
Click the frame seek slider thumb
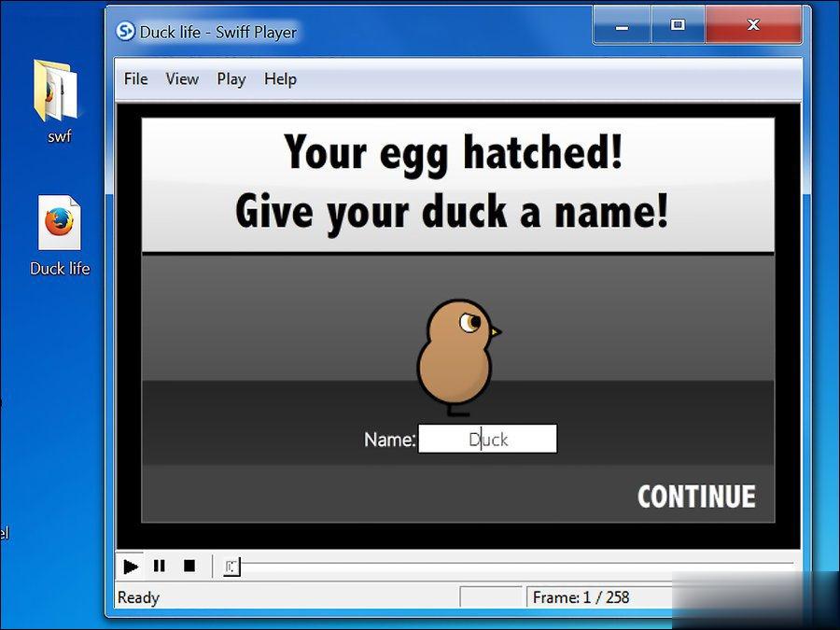[x=232, y=567]
